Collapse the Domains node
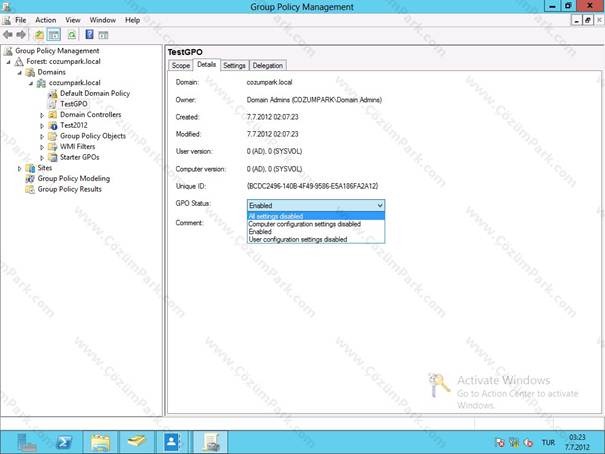The width and height of the screenshot is (605, 454). point(20,73)
